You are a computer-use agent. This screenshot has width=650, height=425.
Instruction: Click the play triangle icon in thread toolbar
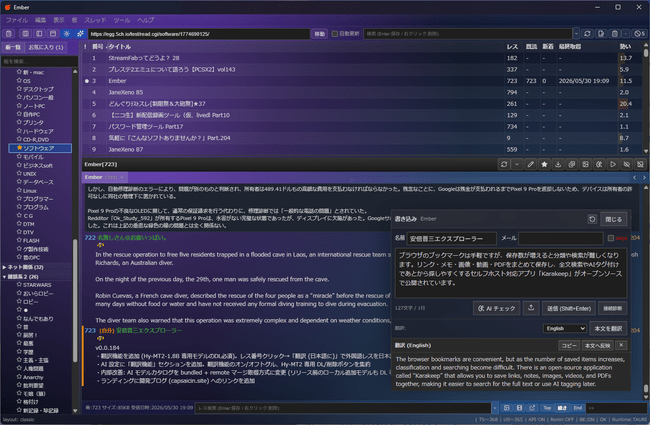coord(613,165)
